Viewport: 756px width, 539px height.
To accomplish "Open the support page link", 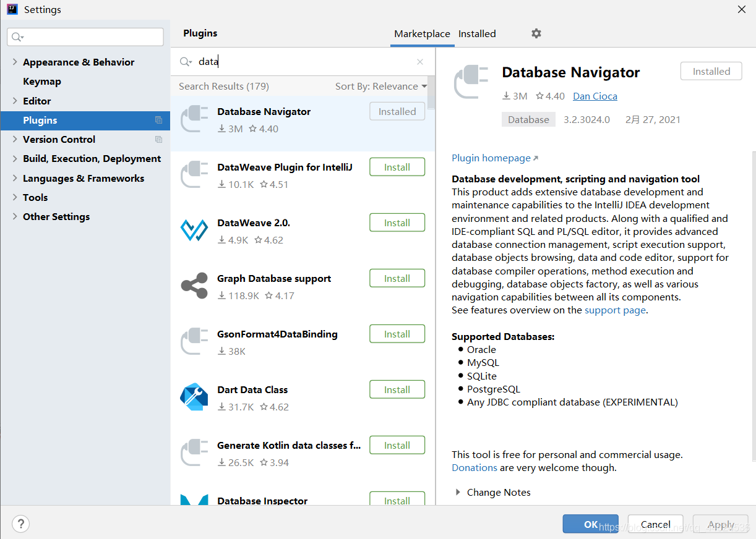I will click(615, 310).
